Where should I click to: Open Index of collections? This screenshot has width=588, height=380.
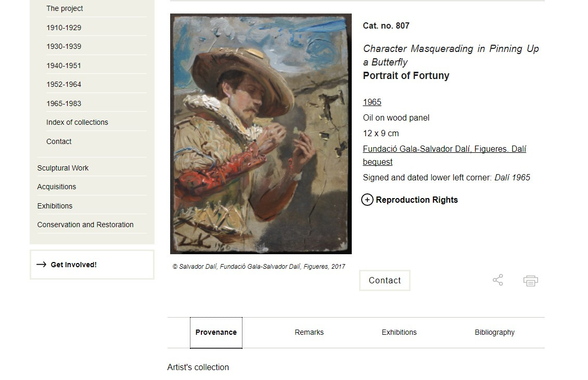coord(77,122)
